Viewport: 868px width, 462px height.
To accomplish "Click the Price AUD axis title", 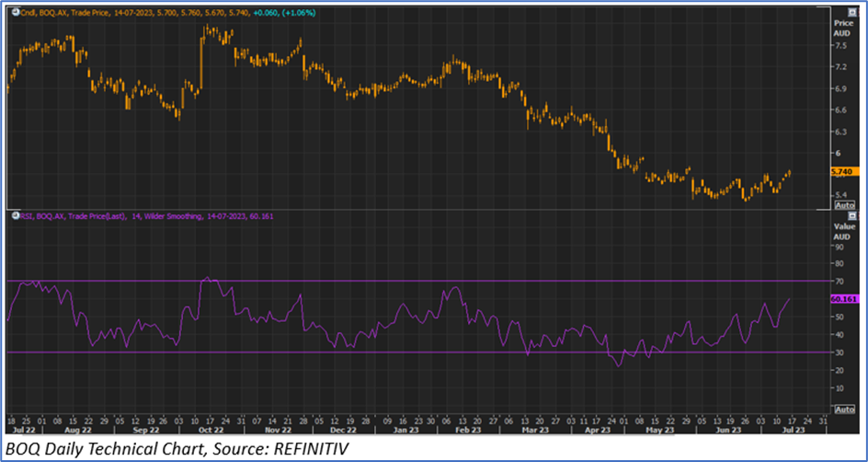I will pos(843,27).
